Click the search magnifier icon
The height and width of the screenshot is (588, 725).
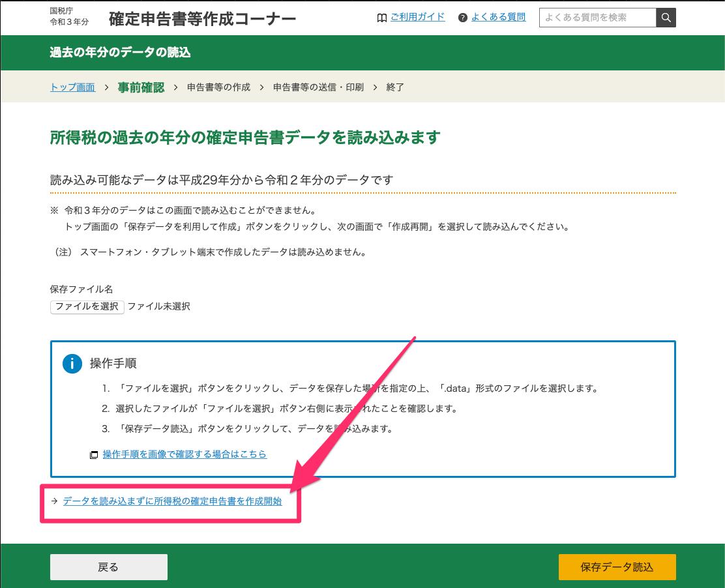666,18
